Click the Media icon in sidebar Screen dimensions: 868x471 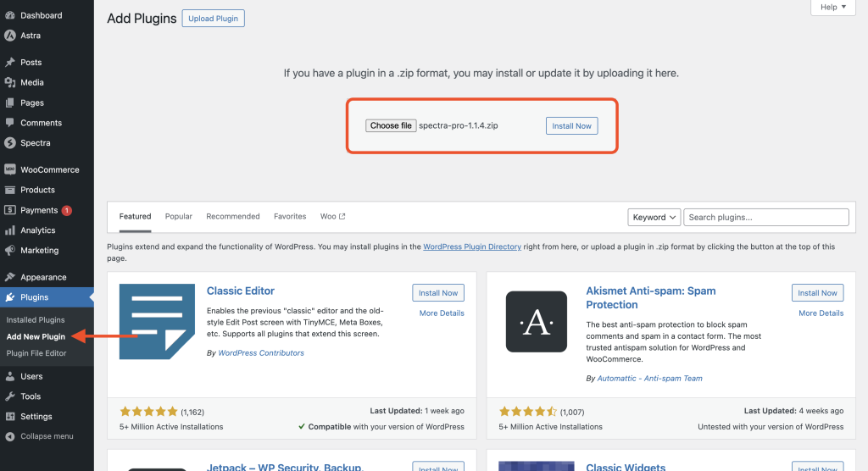coord(10,82)
